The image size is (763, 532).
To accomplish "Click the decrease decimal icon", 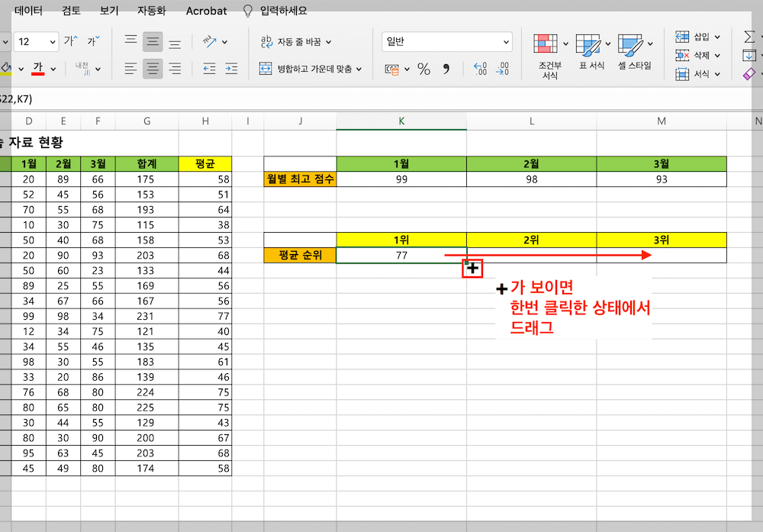I will (501, 67).
